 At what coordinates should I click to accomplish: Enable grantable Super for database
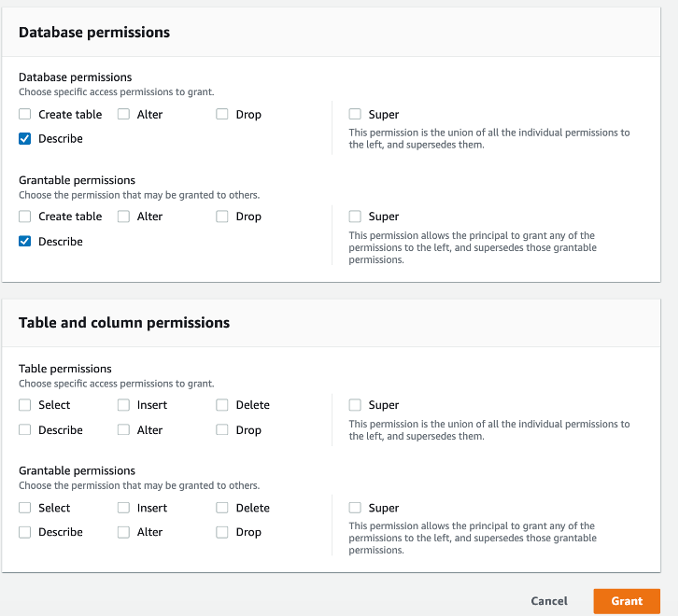(x=356, y=217)
